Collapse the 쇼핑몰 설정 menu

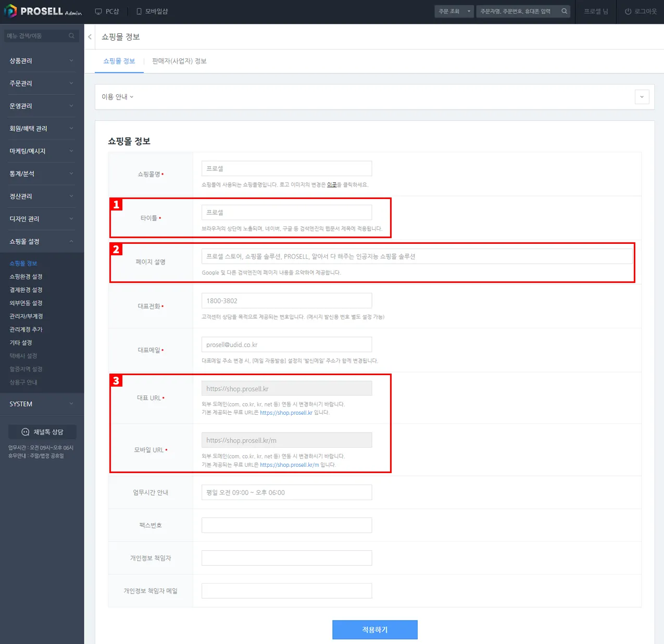pos(42,241)
